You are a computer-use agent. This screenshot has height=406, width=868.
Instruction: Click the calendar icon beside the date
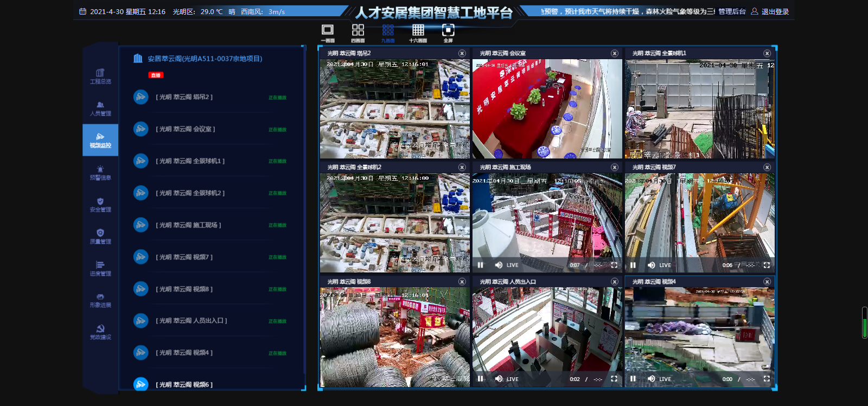[x=82, y=11]
